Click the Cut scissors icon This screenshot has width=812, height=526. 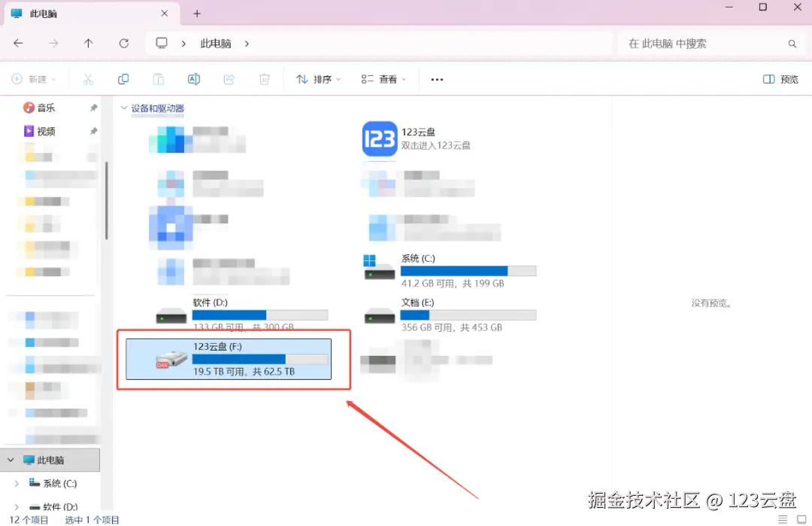click(x=88, y=79)
